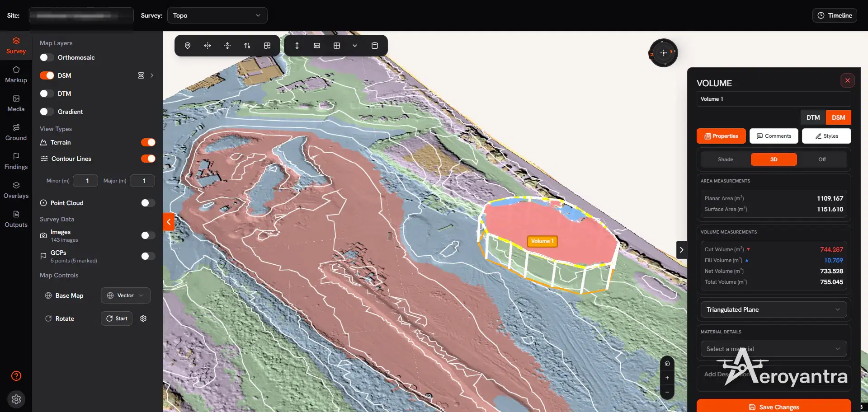
Task: Open the Select a material dropdown
Action: (774, 349)
